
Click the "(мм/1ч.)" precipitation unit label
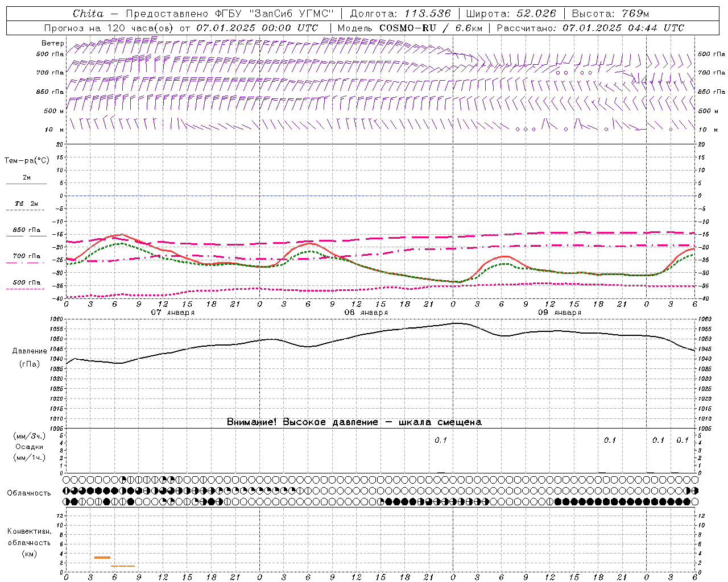tap(29, 458)
